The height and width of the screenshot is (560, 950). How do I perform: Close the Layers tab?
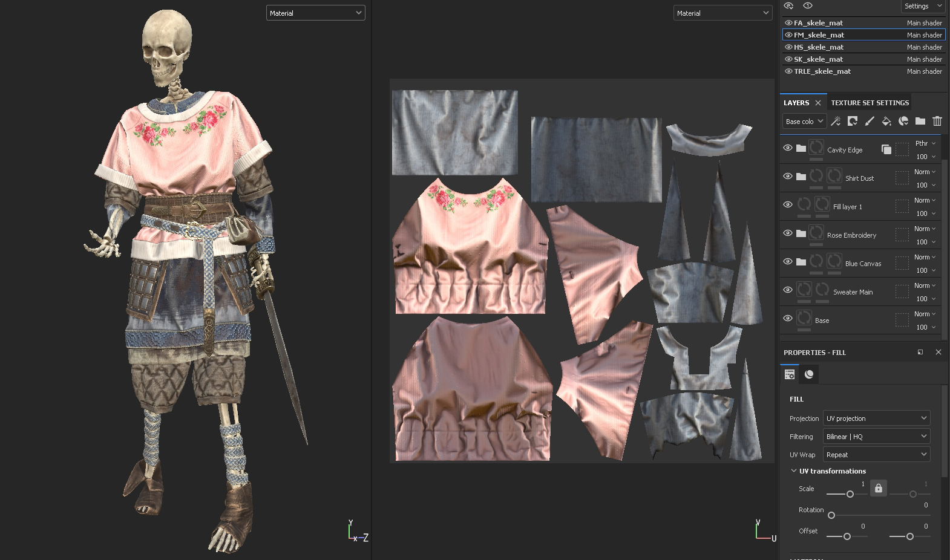pyautogui.click(x=818, y=103)
